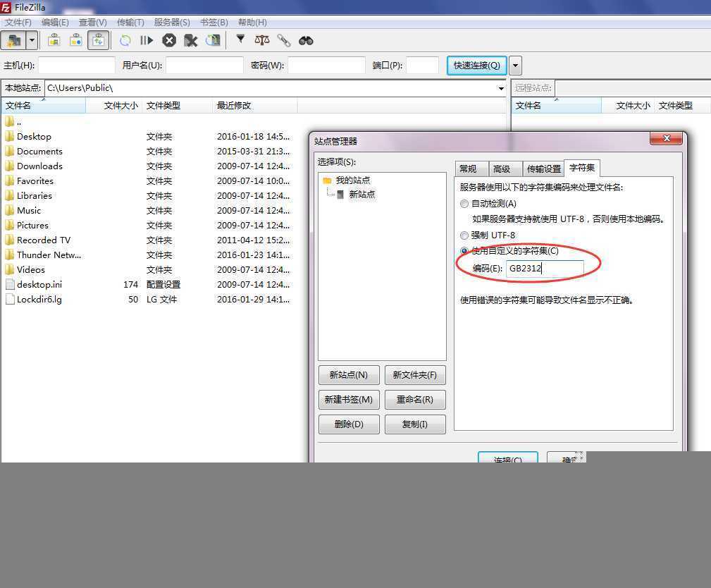711x588 pixels.
Task: Switch to the 常规 tab
Action: pos(471,169)
